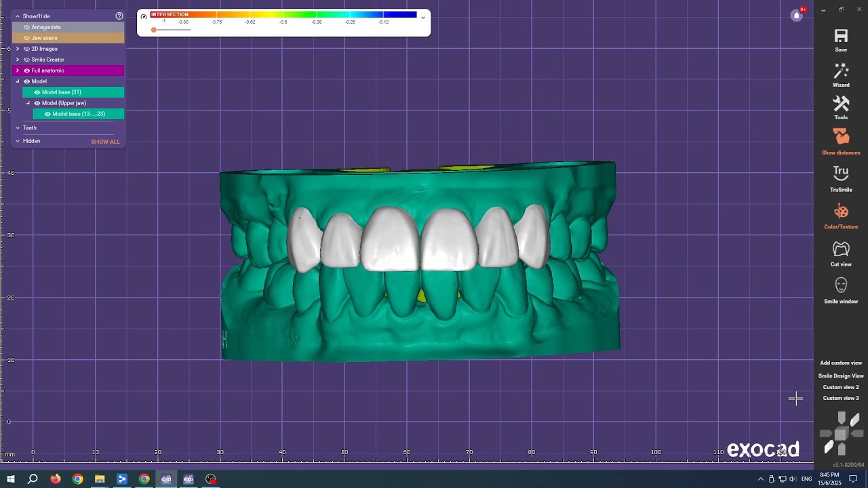Select the Antagonists row label

click(46, 27)
